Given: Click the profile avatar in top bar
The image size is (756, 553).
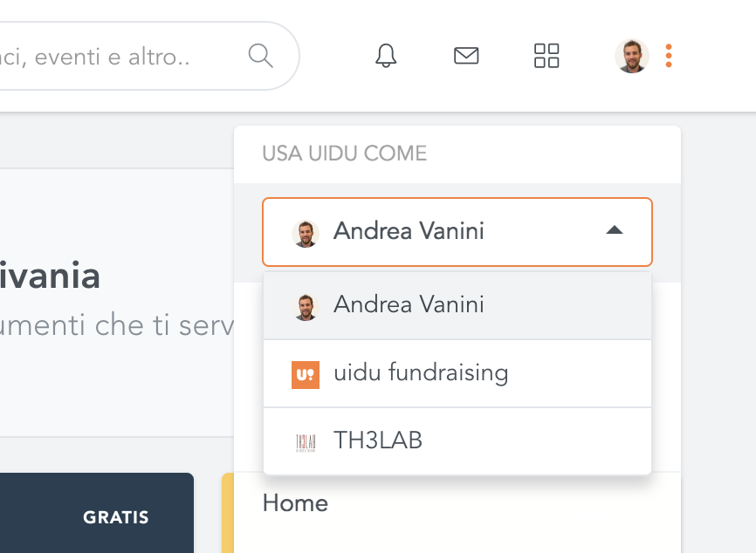Looking at the screenshot, I should pos(632,56).
